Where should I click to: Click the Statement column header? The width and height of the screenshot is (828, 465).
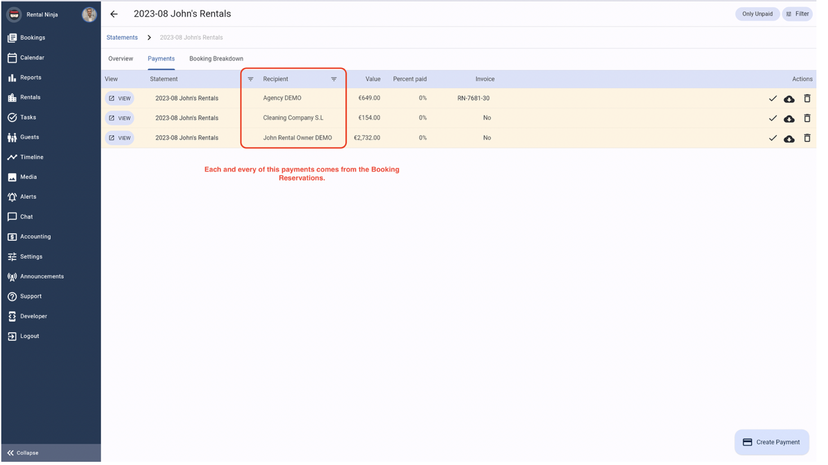(x=165, y=80)
